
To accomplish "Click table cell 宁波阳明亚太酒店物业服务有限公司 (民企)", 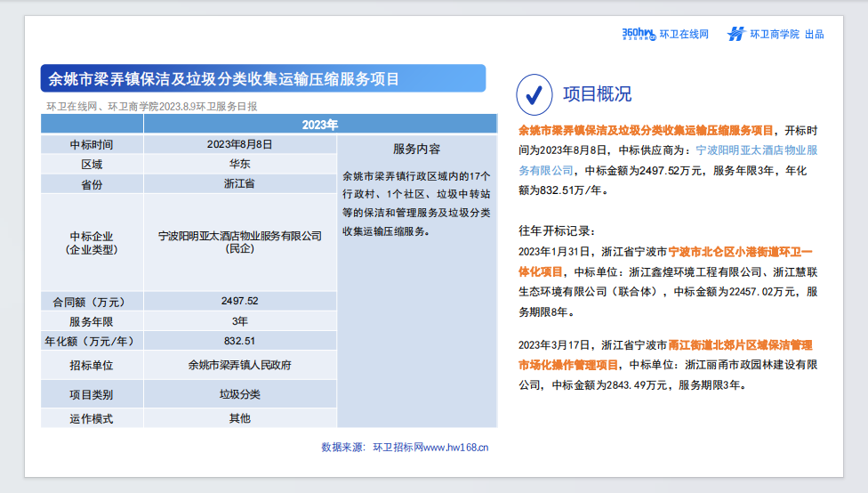I will tap(240, 243).
